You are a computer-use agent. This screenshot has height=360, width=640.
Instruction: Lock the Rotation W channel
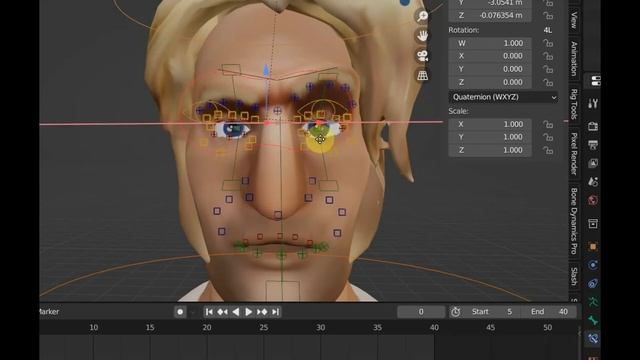[x=548, y=43]
